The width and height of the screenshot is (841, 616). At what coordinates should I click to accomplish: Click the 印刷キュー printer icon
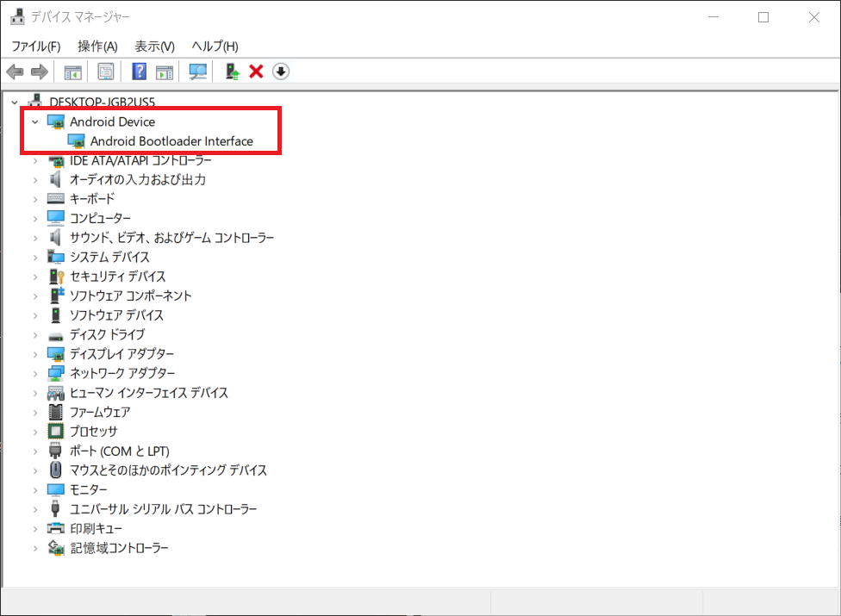pyautogui.click(x=56, y=529)
